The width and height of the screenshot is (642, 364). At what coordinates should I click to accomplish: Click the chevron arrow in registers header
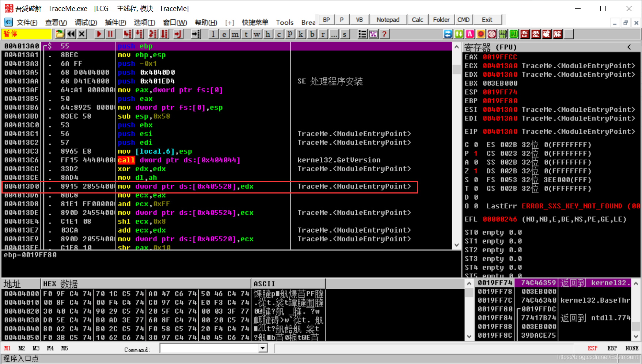tap(629, 47)
